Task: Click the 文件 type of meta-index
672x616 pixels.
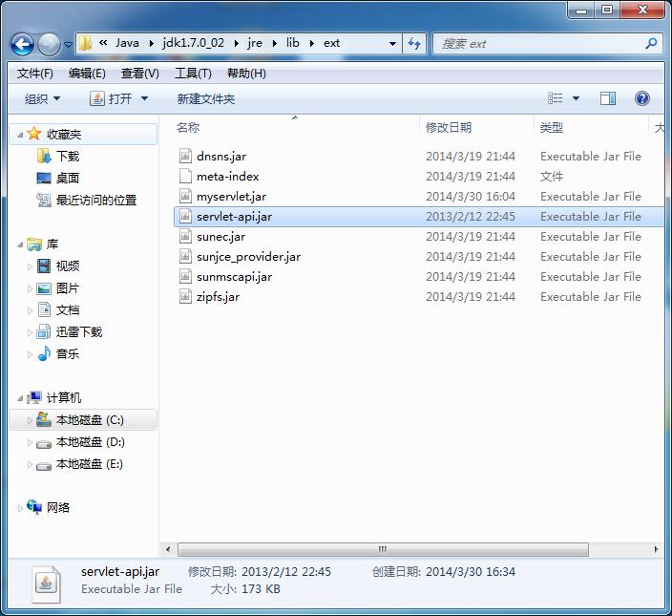Action: click(551, 176)
